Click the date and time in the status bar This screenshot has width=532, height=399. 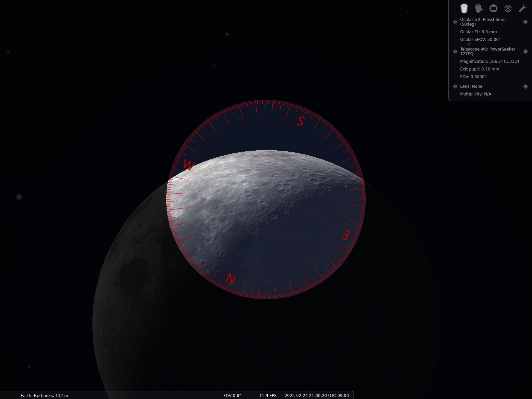[317, 395]
